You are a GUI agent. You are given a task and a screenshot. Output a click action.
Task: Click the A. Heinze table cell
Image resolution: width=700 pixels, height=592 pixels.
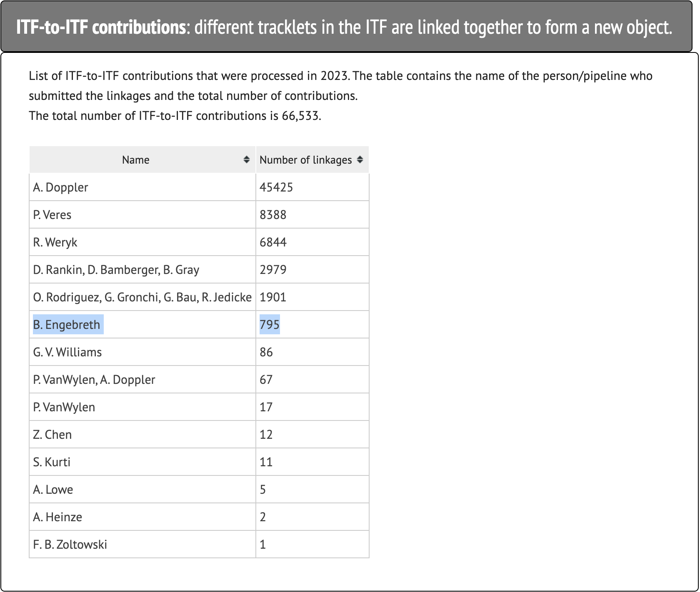(x=58, y=517)
